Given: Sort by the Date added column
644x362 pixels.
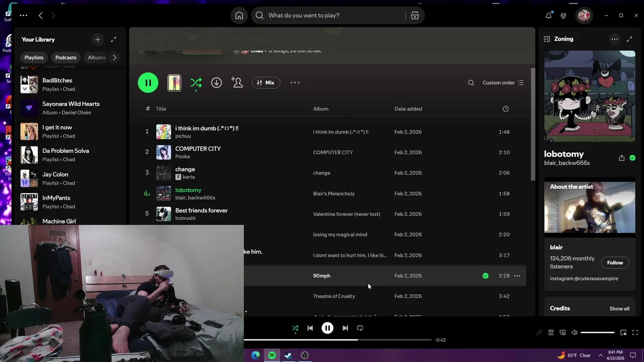Looking at the screenshot, I should tap(408, 109).
